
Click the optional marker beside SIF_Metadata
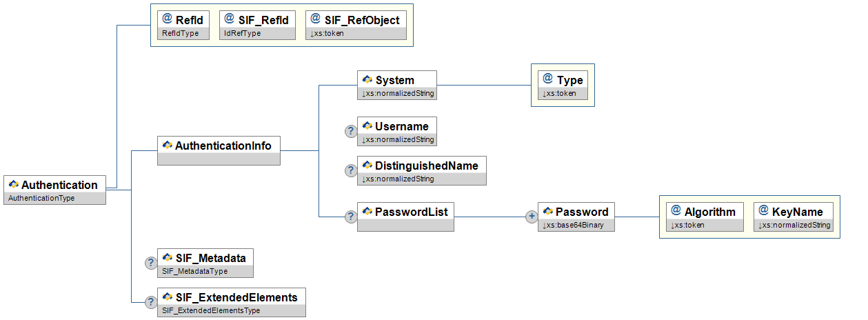tap(150, 263)
